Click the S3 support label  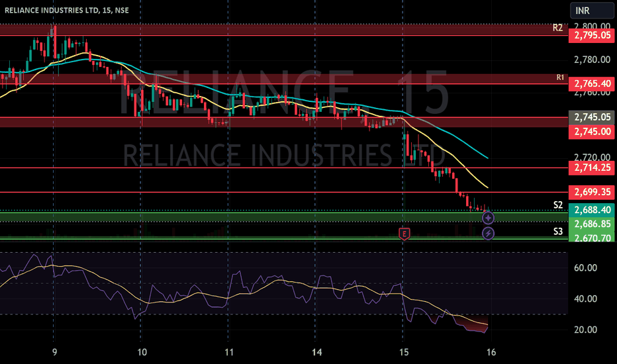(x=558, y=232)
